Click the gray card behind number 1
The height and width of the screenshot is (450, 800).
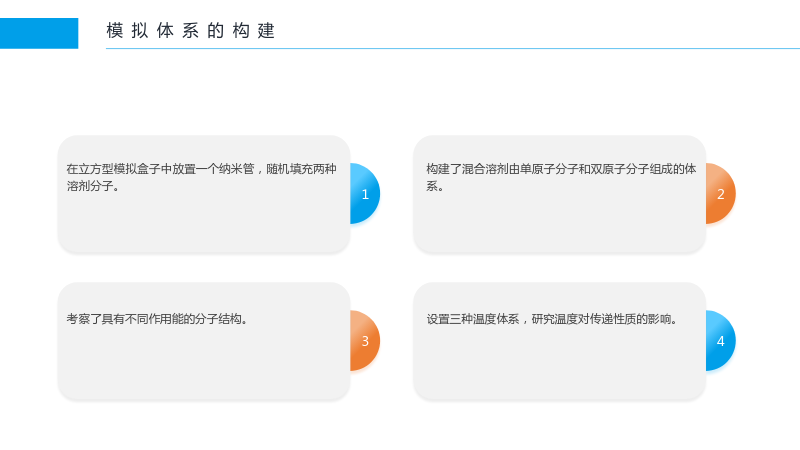pyautogui.click(x=204, y=194)
